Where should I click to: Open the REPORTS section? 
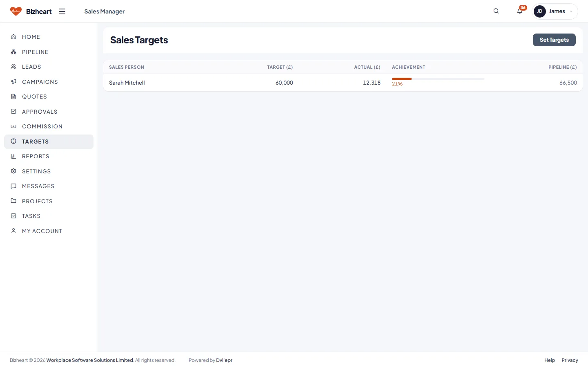49,156
